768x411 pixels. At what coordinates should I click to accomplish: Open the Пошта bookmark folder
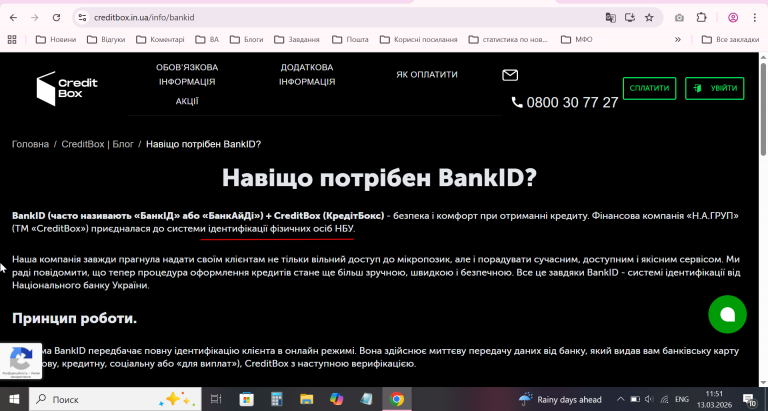point(350,39)
